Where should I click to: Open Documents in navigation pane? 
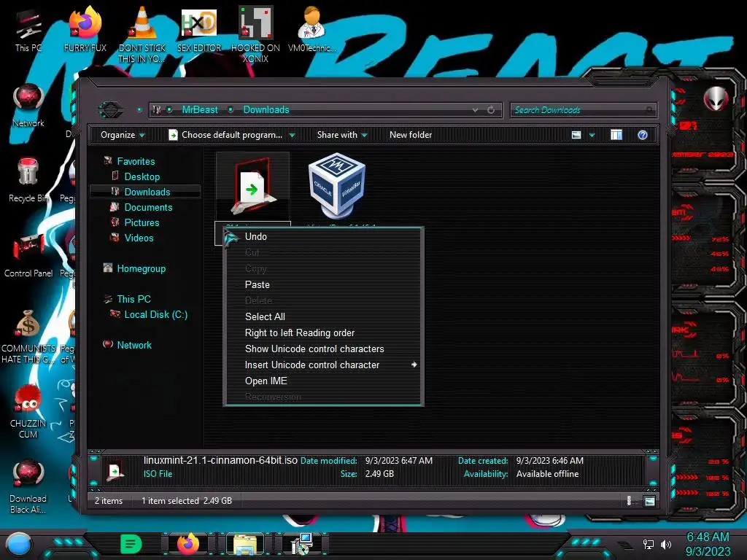coord(148,207)
